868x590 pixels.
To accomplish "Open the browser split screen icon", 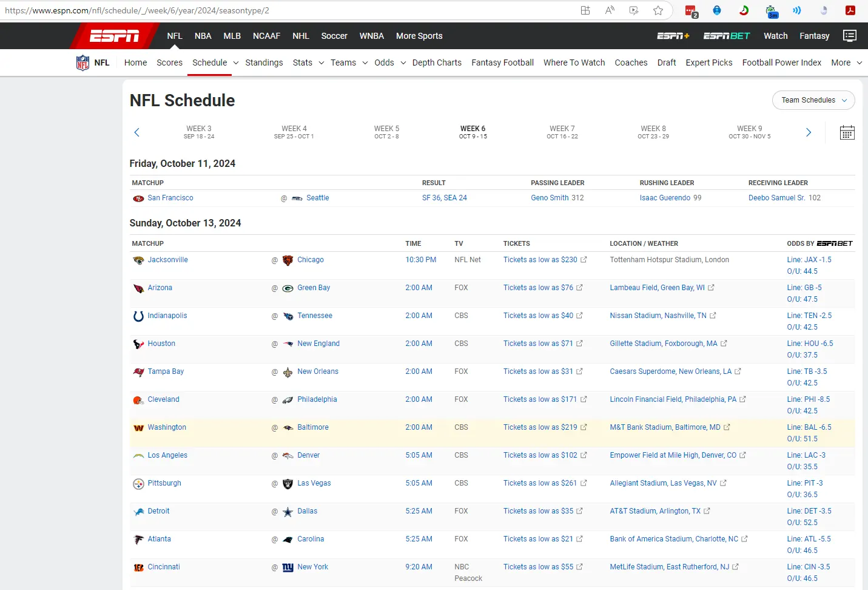I will (585, 10).
